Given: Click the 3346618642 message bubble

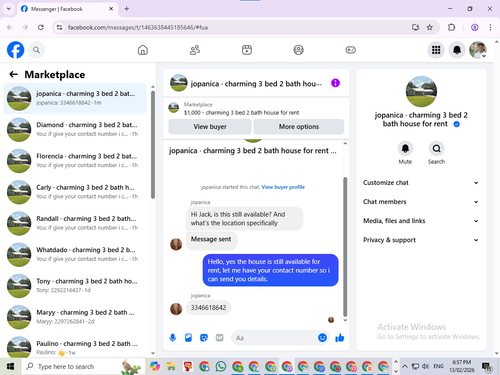Looking at the screenshot, I should 208,307.
